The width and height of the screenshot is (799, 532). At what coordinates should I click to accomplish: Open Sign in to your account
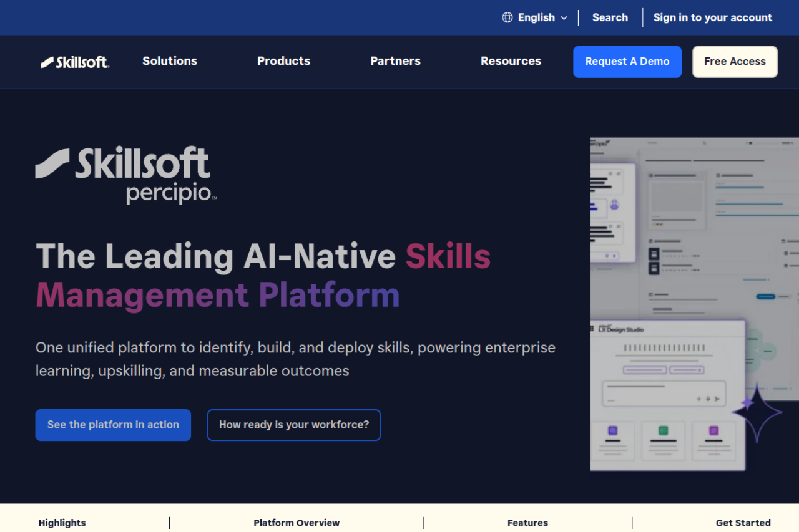712,17
